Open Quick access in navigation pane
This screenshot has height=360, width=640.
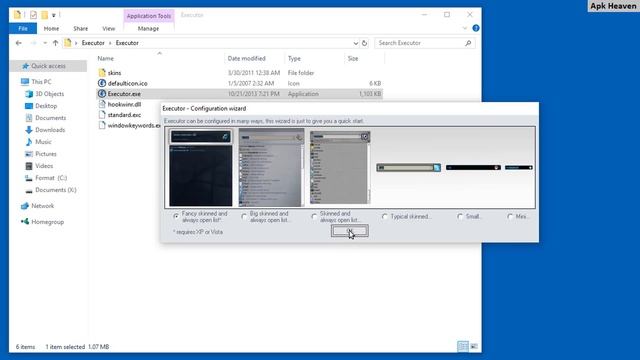click(48, 66)
